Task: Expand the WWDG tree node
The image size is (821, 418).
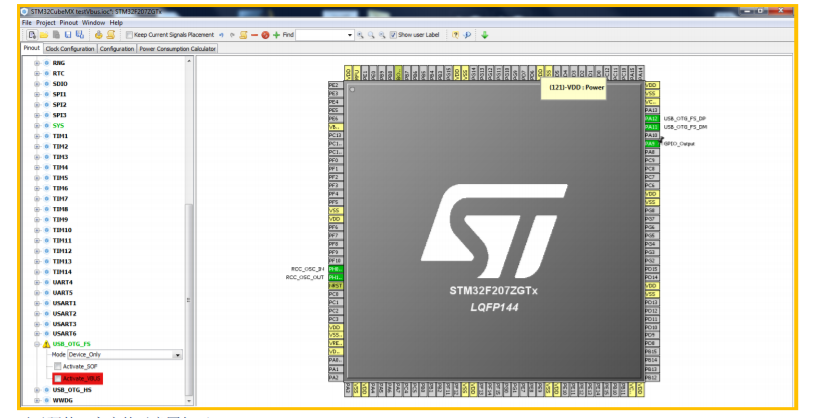Action: pos(37,400)
